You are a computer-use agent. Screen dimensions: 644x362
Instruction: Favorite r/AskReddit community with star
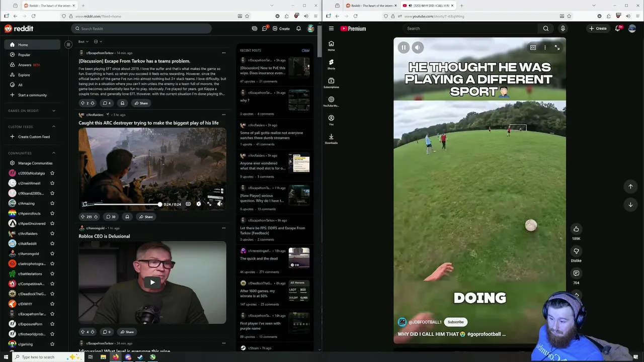[52, 244]
